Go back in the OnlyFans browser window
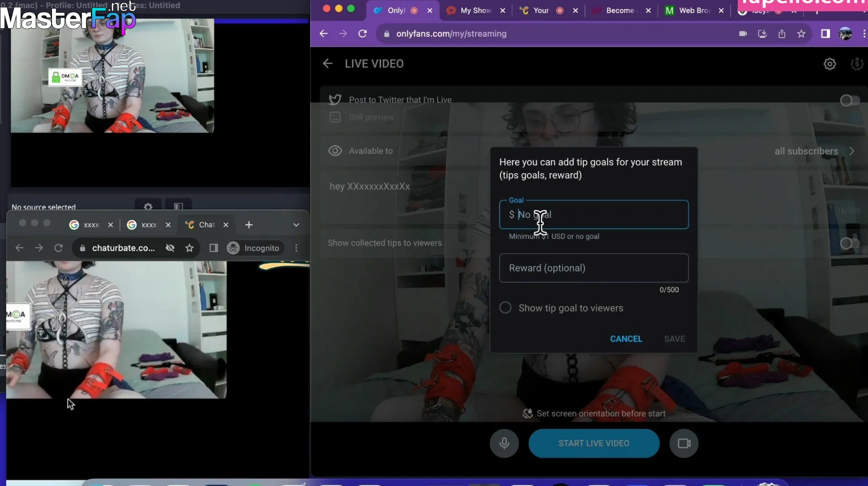 click(323, 33)
